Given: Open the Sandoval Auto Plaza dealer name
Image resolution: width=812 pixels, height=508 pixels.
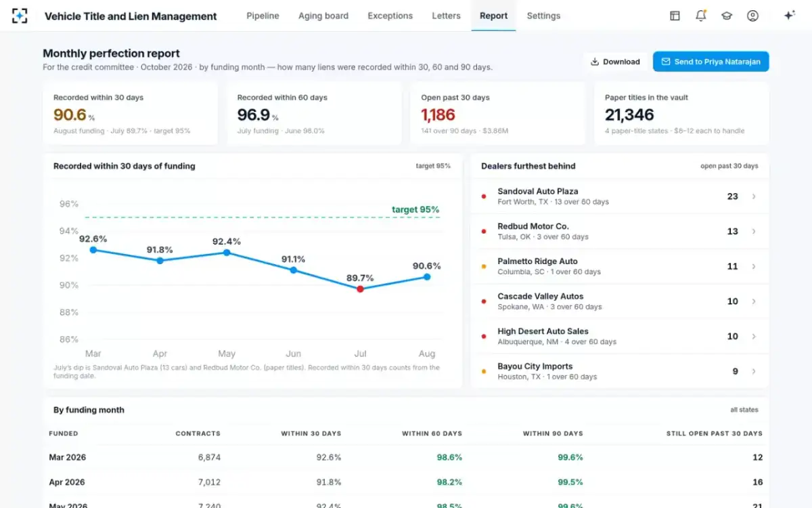Looking at the screenshot, I should pyautogui.click(x=538, y=192).
